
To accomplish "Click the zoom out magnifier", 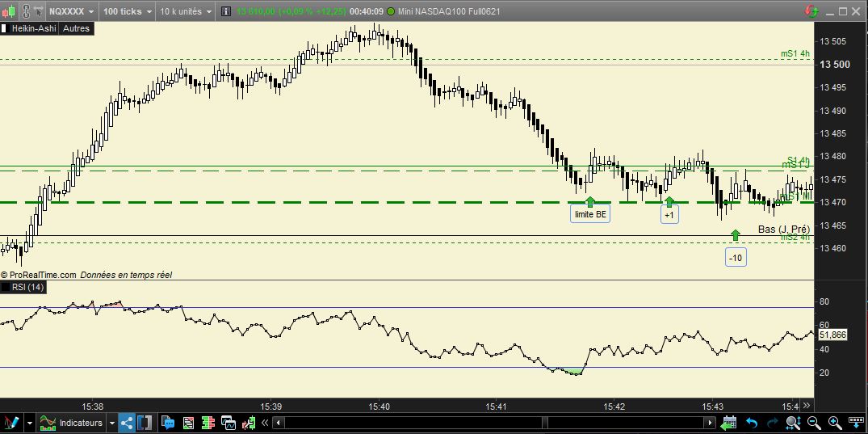I will tap(813, 423).
